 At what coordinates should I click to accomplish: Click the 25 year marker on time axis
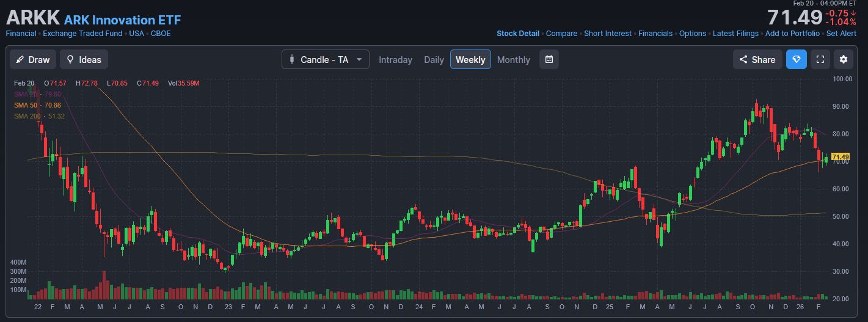click(610, 307)
